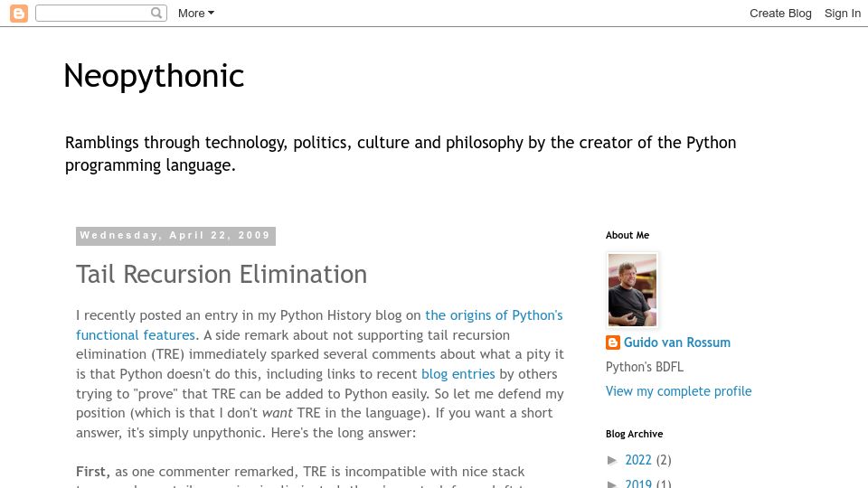Open the Tail Recursion Elimination post title
The width and height of the screenshot is (868, 488).
[x=222, y=275]
